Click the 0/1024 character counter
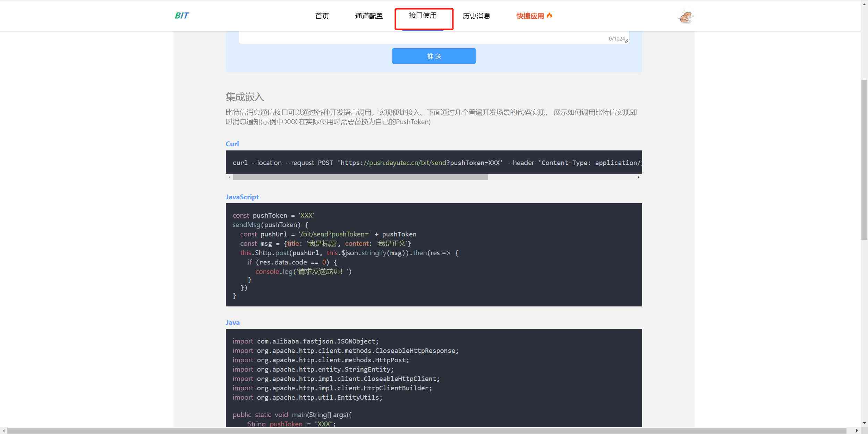868x434 pixels. tap(616, 39)
